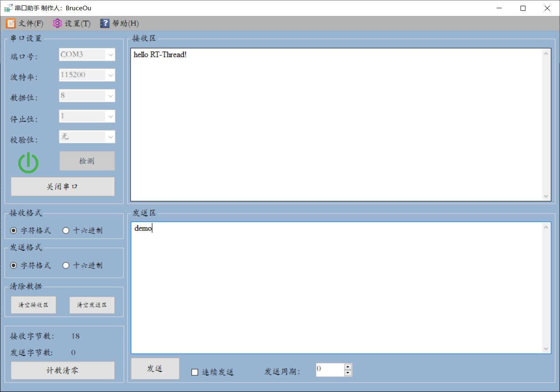The height and width of the screenshot is (392, 560).
Task: Expand the 校验位 dropdown showing 无
Action: click(111, 137)
